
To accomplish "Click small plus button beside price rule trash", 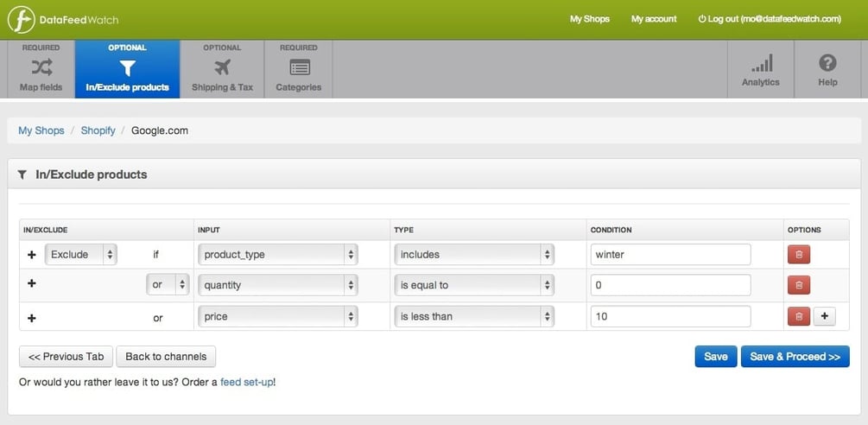I will point(824,317).
